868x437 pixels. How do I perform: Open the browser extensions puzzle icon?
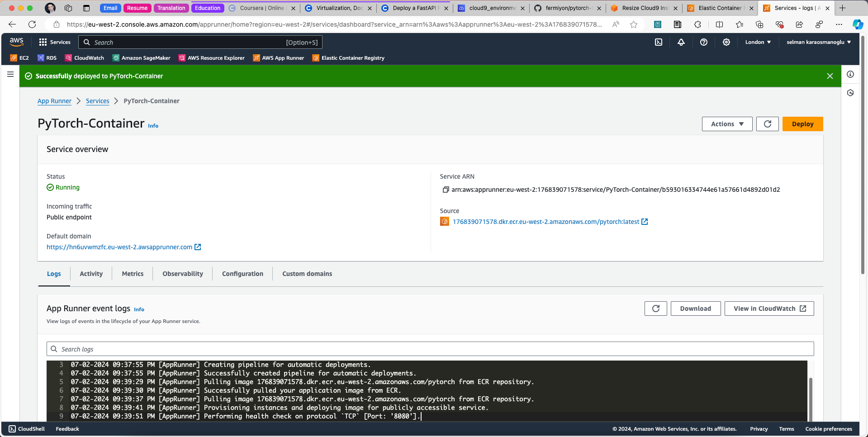(x=697, y=24)
